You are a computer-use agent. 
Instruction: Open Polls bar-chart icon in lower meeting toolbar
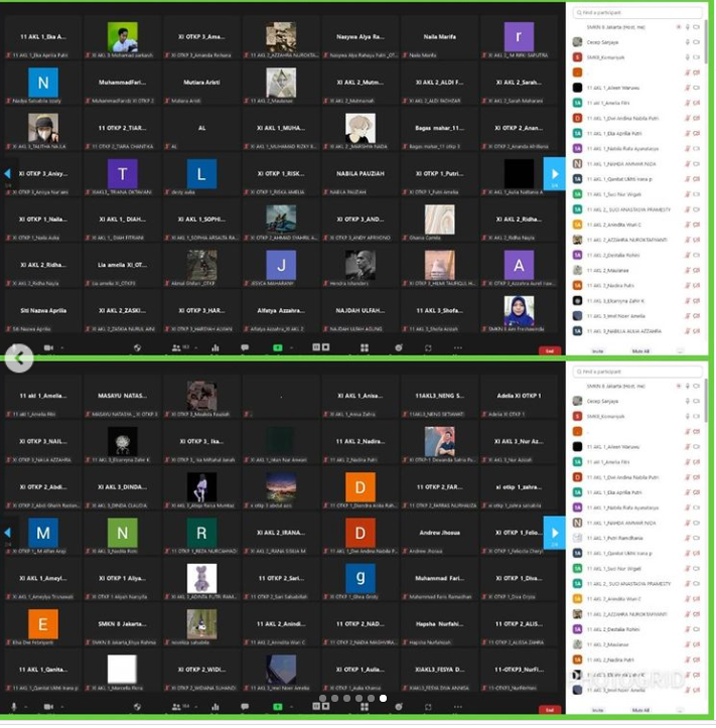pyautogui.click(x=215, y=707)
